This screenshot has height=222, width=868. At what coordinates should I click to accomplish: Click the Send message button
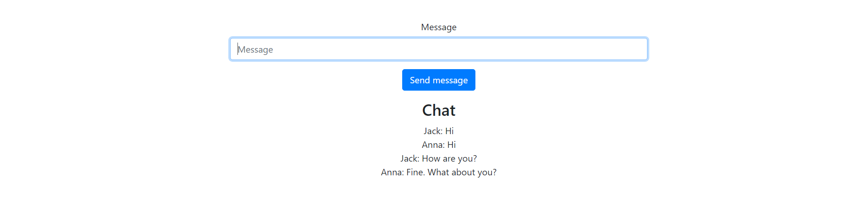(x=438, y=80)
